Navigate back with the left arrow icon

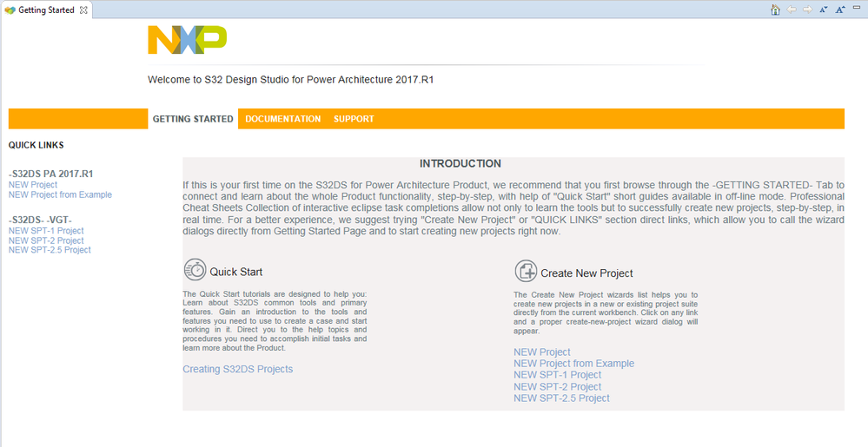click(x=792, y=10)
